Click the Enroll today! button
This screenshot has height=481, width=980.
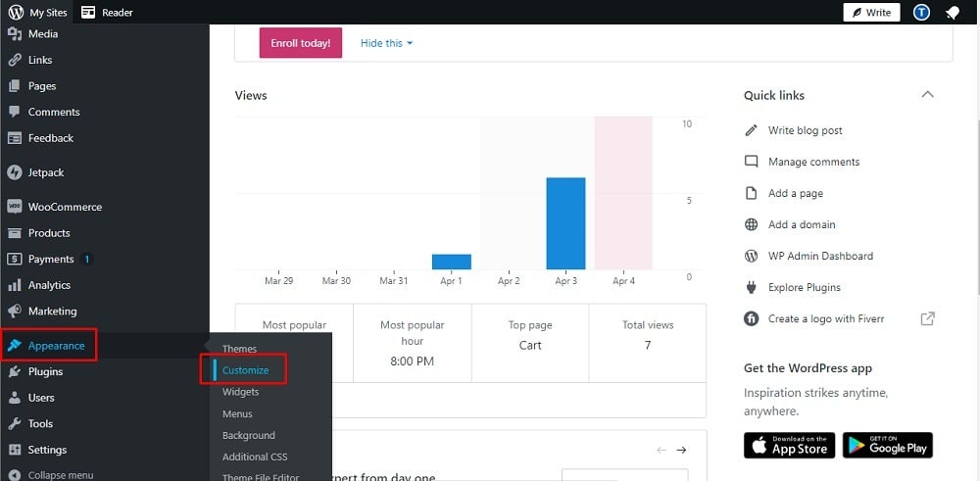(x=301, y=43)
